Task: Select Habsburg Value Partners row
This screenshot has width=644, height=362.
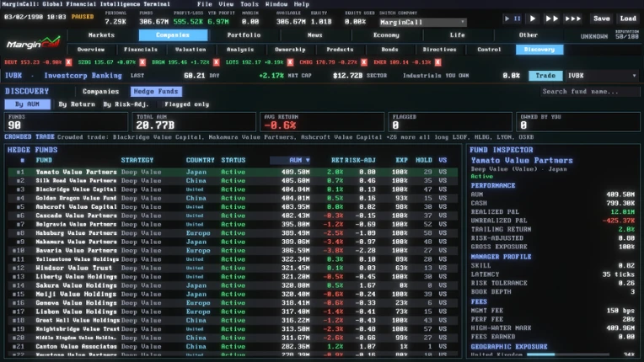Action: pyautogui.click(x=233, y=233)
